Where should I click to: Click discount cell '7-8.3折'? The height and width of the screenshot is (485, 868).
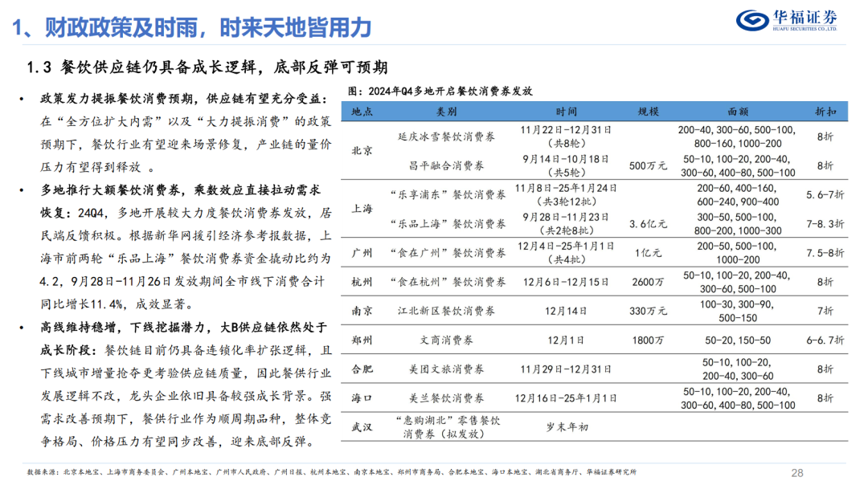click(x=825, y=224)
